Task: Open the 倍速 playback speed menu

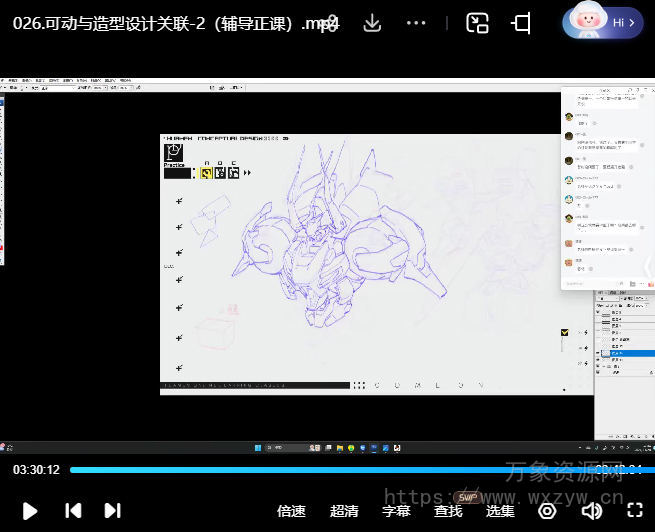Action: [291, 511]
